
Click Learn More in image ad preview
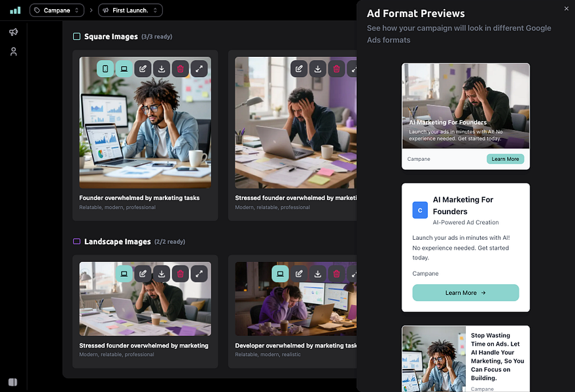tap(505, 159)
